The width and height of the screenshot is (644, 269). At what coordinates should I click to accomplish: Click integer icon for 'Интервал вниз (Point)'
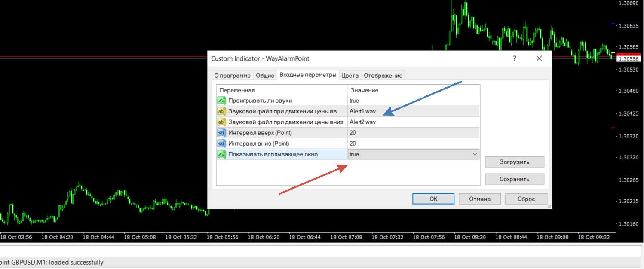click(222, 144)
